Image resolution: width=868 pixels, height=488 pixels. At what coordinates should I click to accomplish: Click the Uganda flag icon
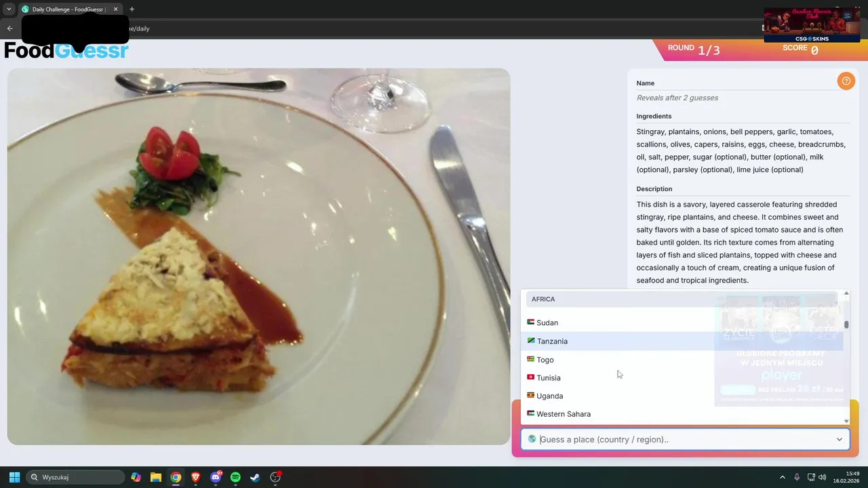[531, 395]
